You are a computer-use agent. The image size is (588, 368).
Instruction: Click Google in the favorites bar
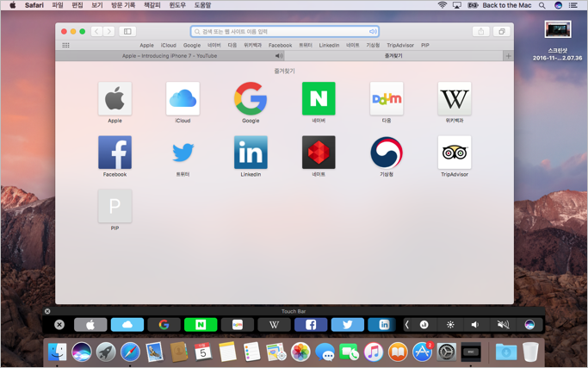point(192,45)
